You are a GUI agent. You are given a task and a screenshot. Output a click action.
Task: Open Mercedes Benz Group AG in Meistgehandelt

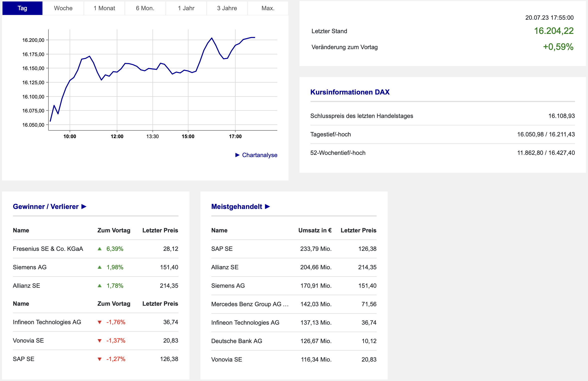[x=250, y=304]
